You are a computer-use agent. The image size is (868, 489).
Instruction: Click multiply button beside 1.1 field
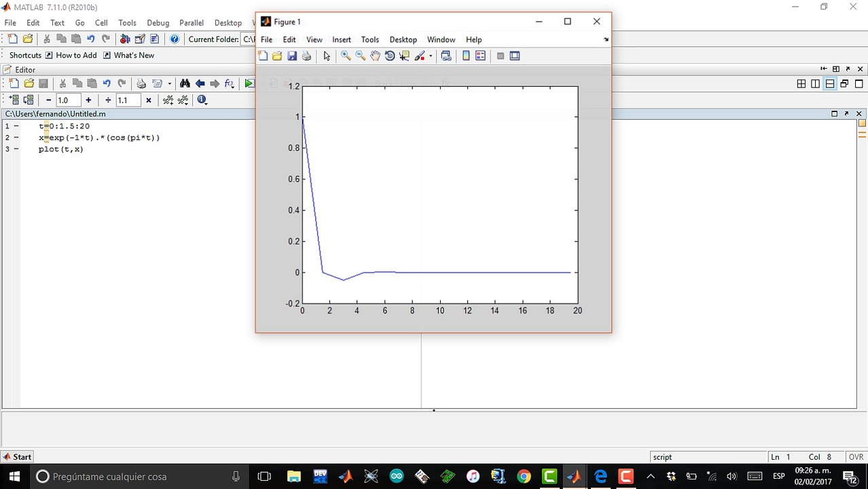[148, 100]
